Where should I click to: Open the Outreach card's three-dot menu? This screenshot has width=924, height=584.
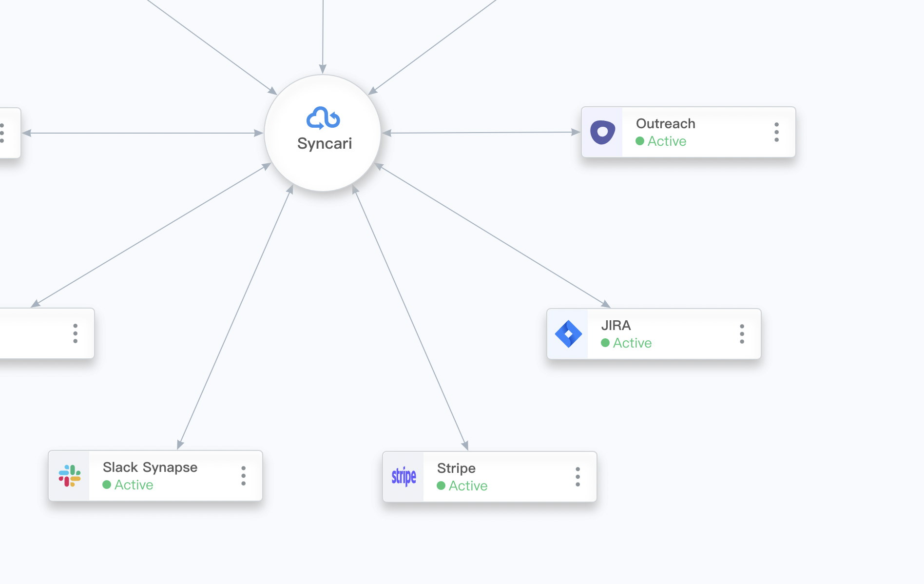[776, 132]
